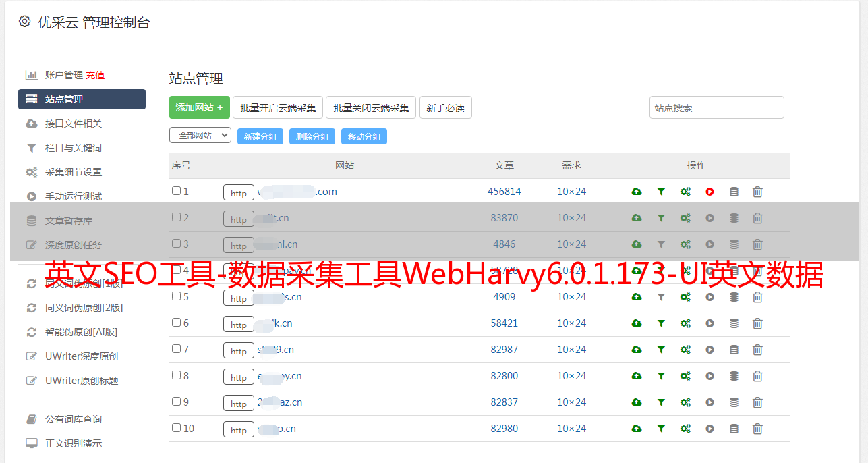Open article database icon in row 1
Screen dimensions: 868x463
[x=734, y=192]
